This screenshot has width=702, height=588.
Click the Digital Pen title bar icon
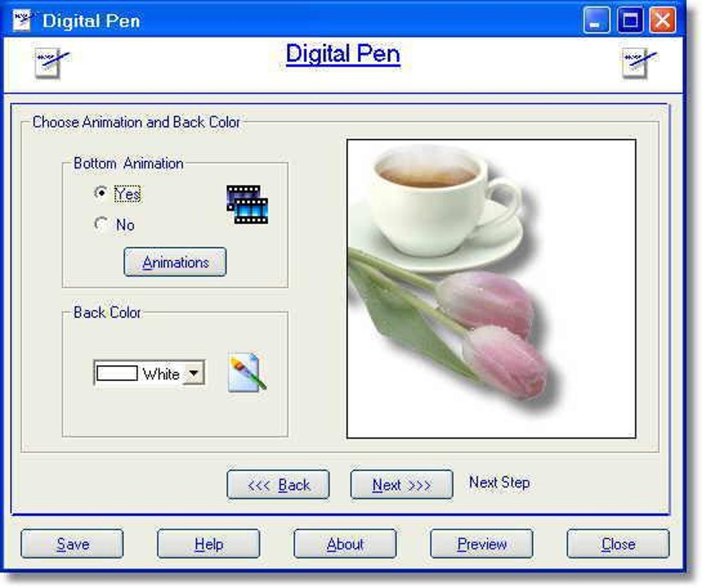23,20
